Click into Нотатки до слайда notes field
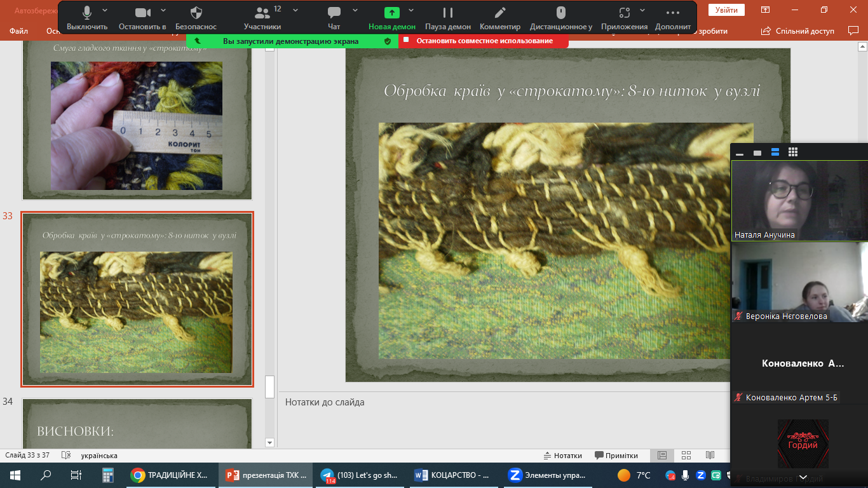 (x=505, y=419)
